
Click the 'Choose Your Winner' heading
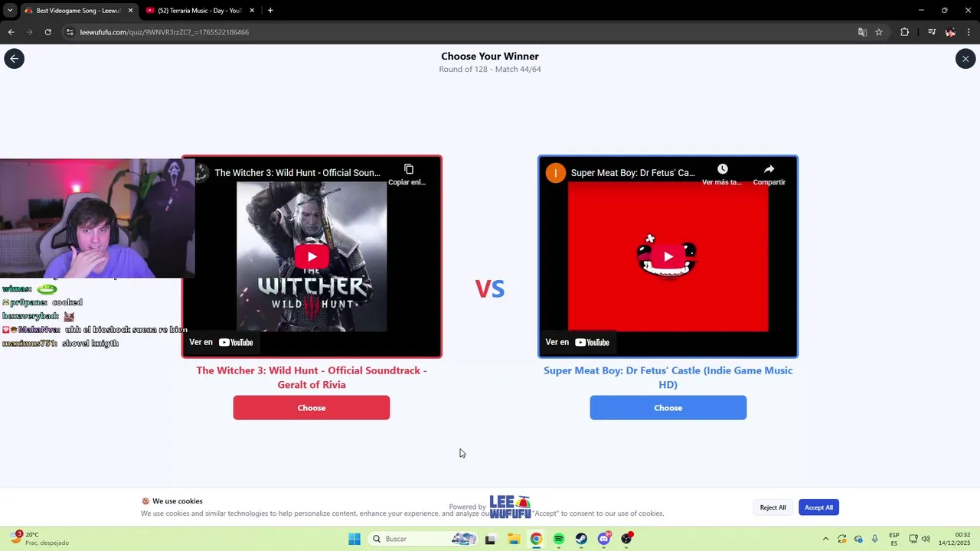490,56
